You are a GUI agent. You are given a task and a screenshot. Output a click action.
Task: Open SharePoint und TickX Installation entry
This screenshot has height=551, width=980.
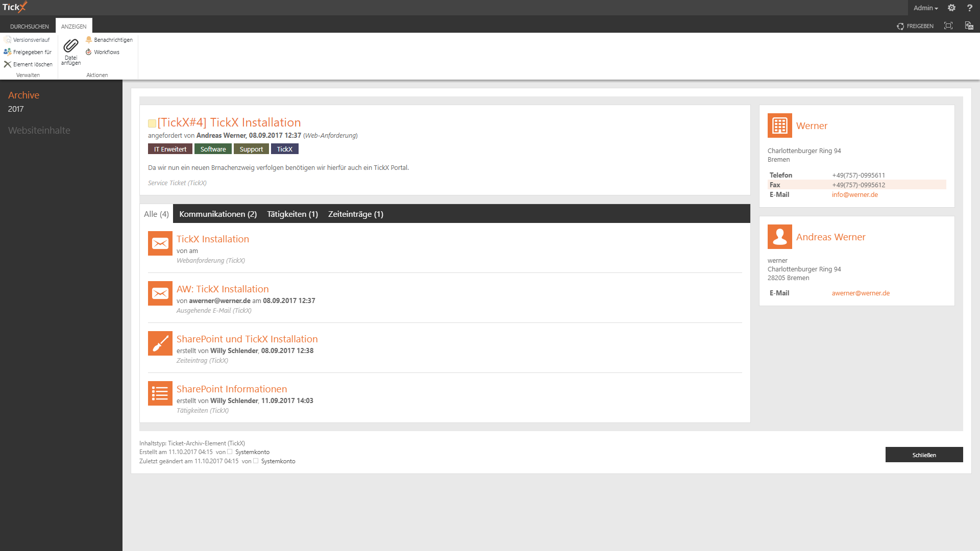coord(247,339)
